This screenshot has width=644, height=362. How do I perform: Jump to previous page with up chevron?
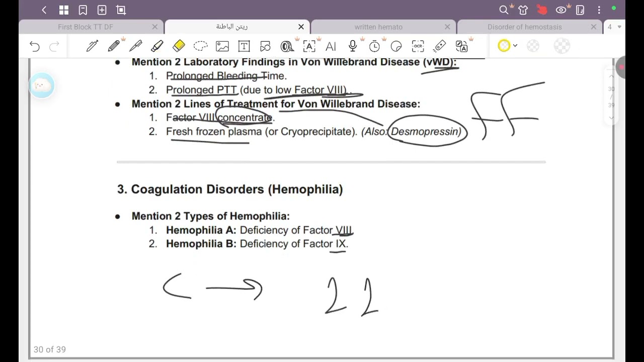[611, 76]
